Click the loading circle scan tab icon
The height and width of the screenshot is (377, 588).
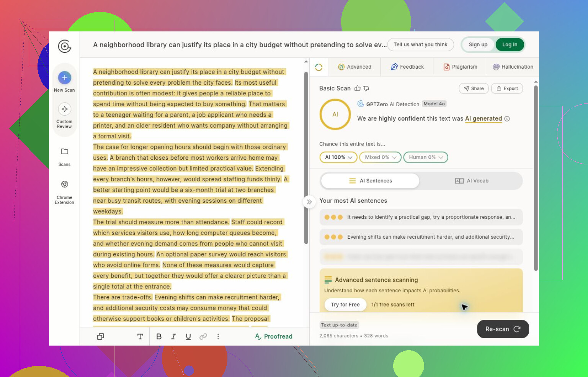(x=318, y=67)
